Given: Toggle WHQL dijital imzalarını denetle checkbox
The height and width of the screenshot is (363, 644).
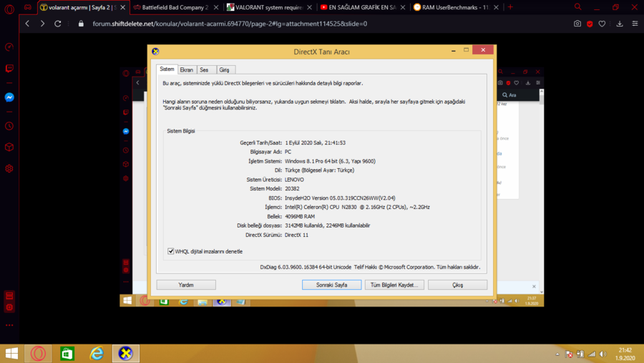Looking at the screenshot, I should [171, 251].
